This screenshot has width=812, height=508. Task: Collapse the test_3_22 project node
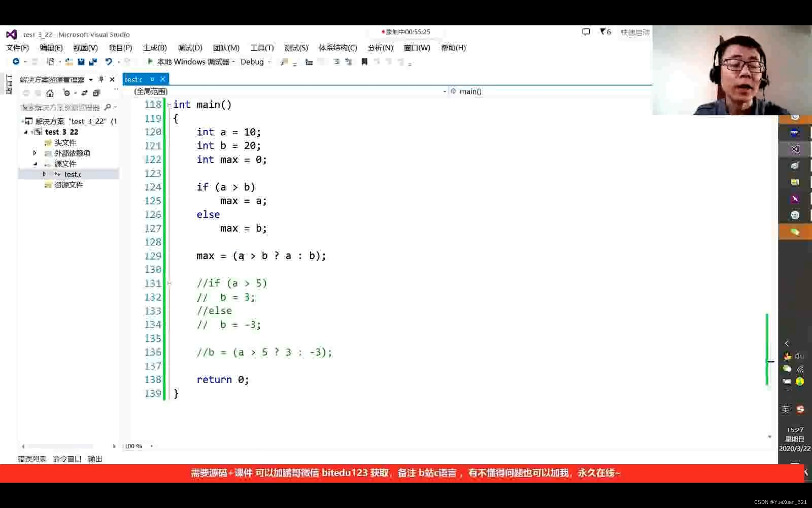pos(26,132)
